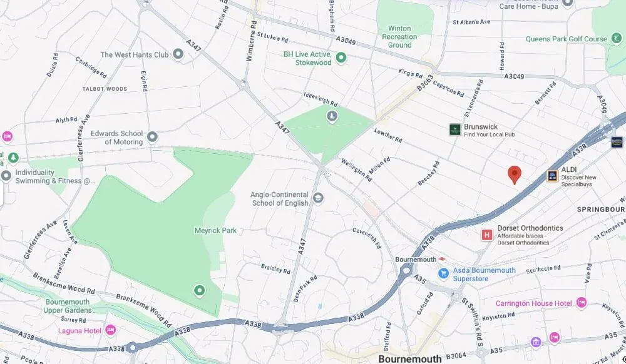This screenshot has height=364, width=626.
Task: Click the Winton Recreation Ground label
Action: tap(399, 37)
